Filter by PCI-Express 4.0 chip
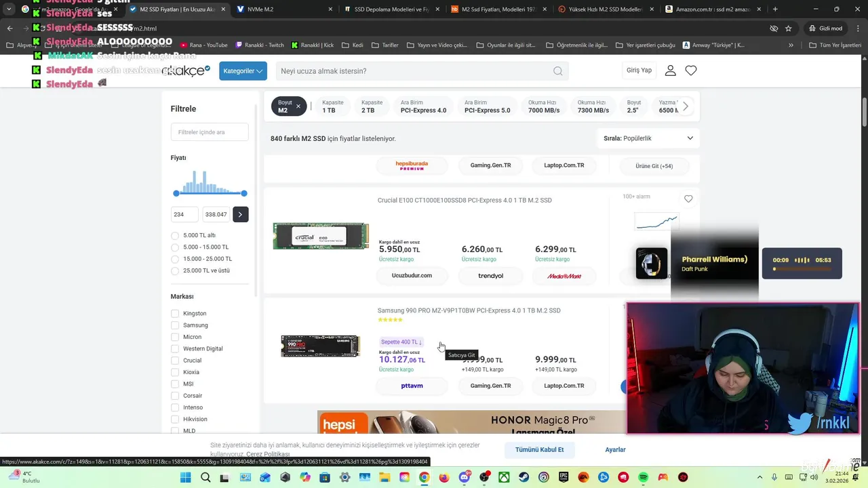Screen dimensions: 868x488 click(x=423, y=106)
